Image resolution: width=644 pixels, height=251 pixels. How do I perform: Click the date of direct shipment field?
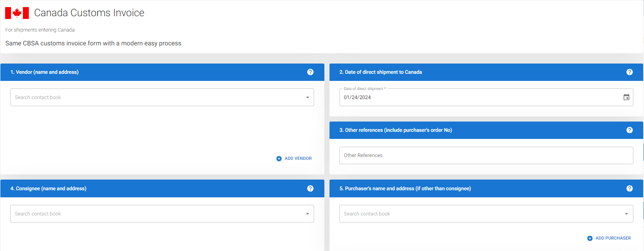(474, 97)
